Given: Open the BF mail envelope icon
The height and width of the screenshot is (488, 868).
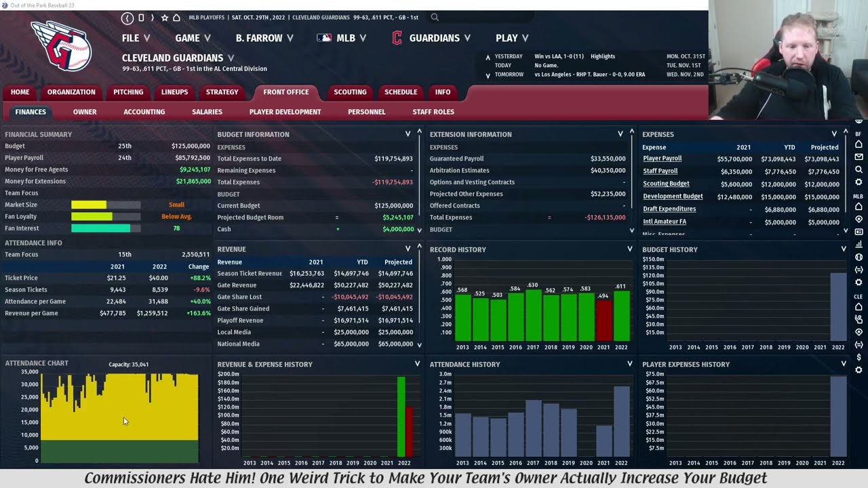Looking at the screenshot, I should pyautogui.click(x=859, y=157).
